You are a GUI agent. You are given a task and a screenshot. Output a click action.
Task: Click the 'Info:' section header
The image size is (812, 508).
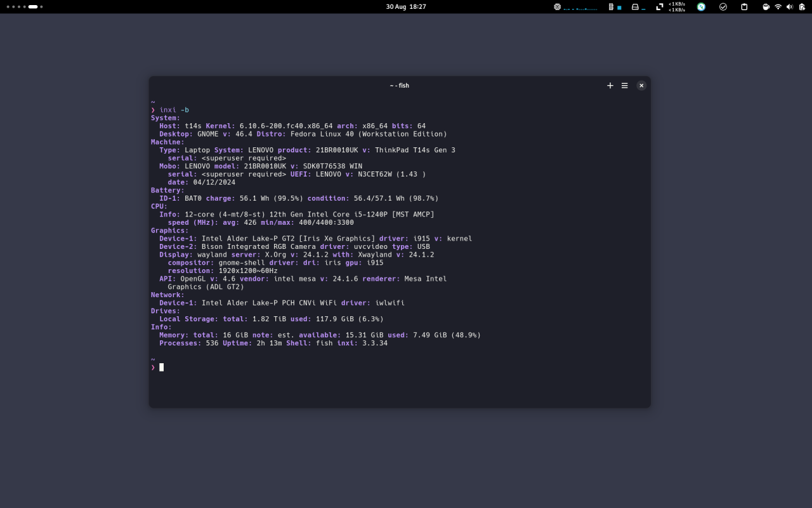[161, 327]
